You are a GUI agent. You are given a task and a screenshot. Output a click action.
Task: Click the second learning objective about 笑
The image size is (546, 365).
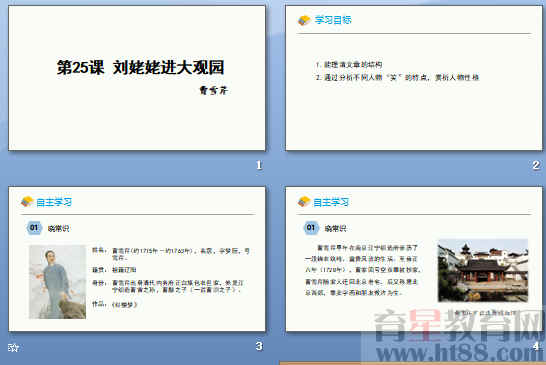pos(397,77)
